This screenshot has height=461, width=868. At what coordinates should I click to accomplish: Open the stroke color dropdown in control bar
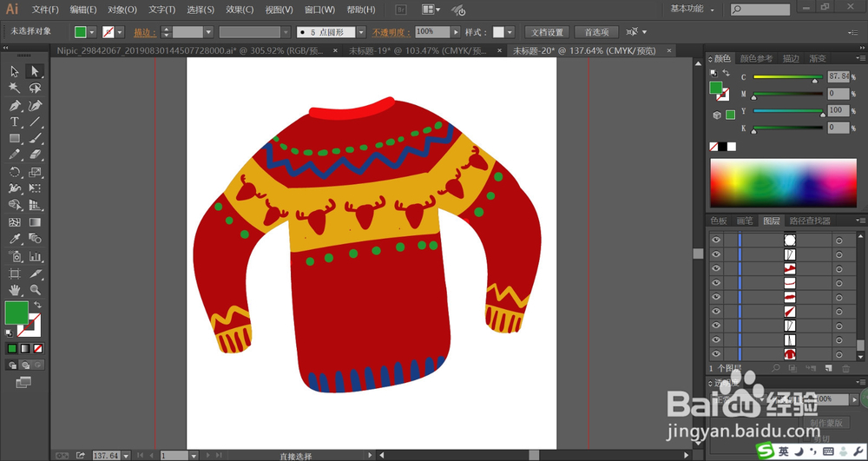(x=120, y=32)
